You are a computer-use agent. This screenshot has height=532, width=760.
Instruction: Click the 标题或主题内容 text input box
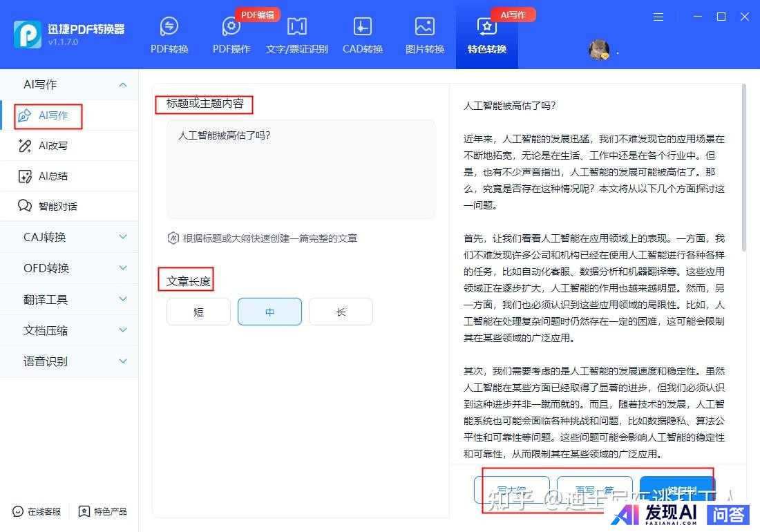tap(301, 169)
